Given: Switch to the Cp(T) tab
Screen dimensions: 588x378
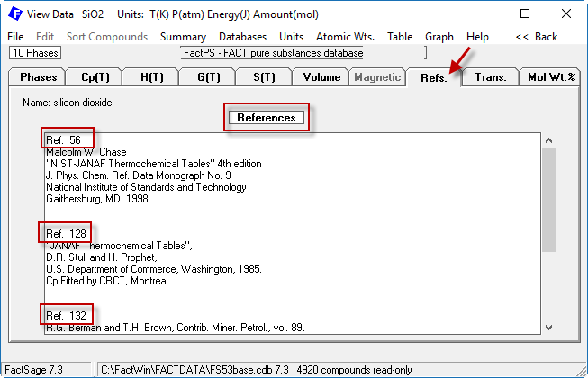Looking at the screenshot, I should (95, 77).
